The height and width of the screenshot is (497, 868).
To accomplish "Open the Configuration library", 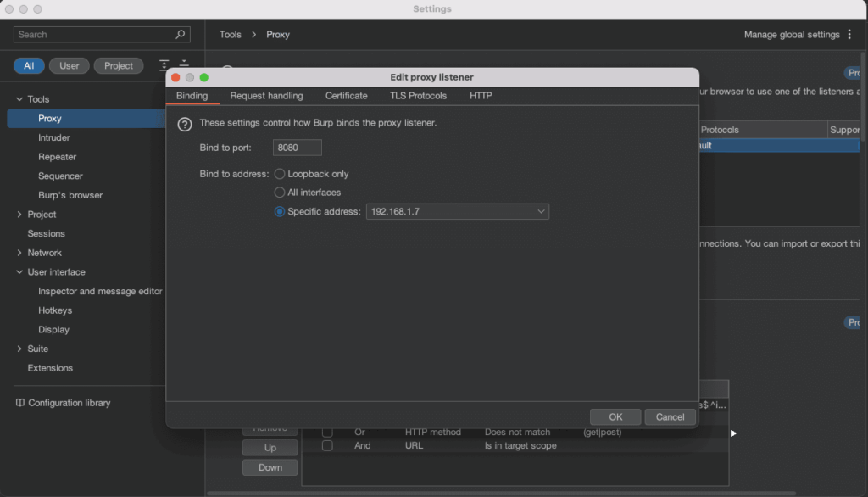I will [70, 403].
